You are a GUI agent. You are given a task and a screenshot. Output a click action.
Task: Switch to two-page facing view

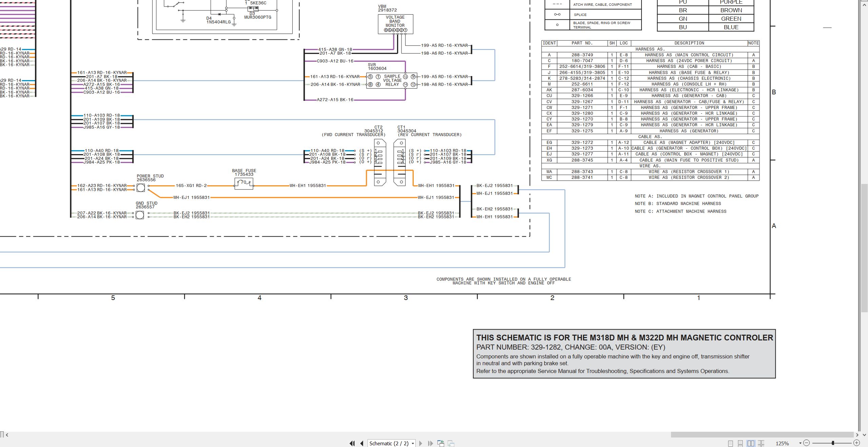pyautogui.click(x=751, y=443)
